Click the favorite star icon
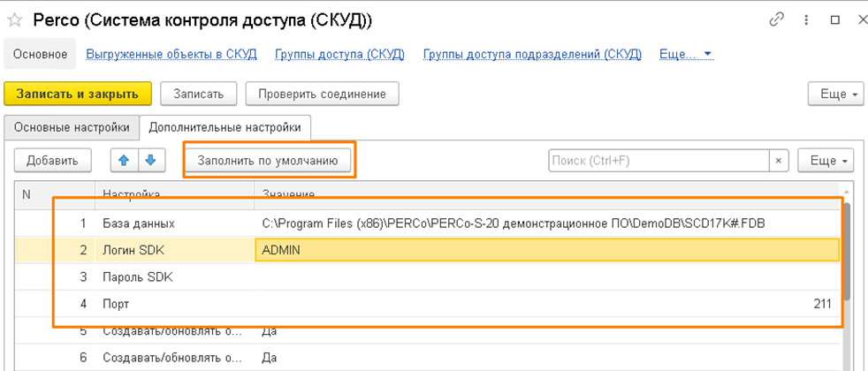The width and height of the screenshot is (868, 371). click(14, 19)
